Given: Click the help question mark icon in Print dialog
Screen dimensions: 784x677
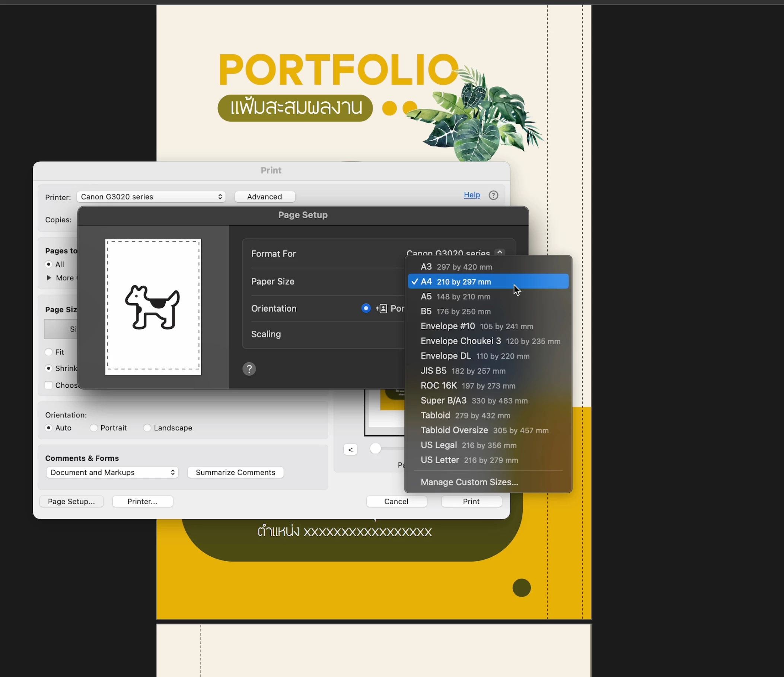Looking at the screenshot, I should pos(493,195).
